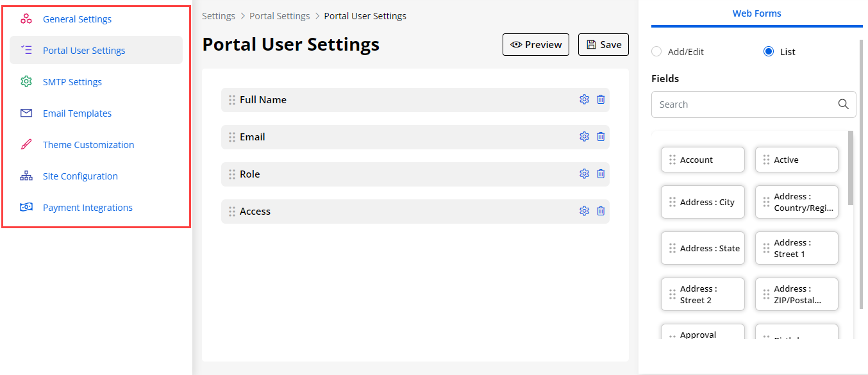Viewport: 868px width, 375px height.
Task: Open Email Templates in the sidebar
Action: [77, 113]
